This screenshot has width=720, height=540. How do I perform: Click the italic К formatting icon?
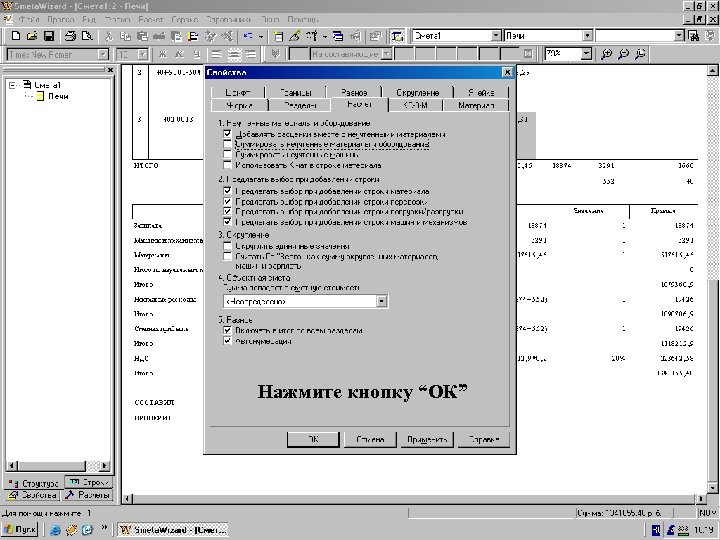[x=180, y=54]
